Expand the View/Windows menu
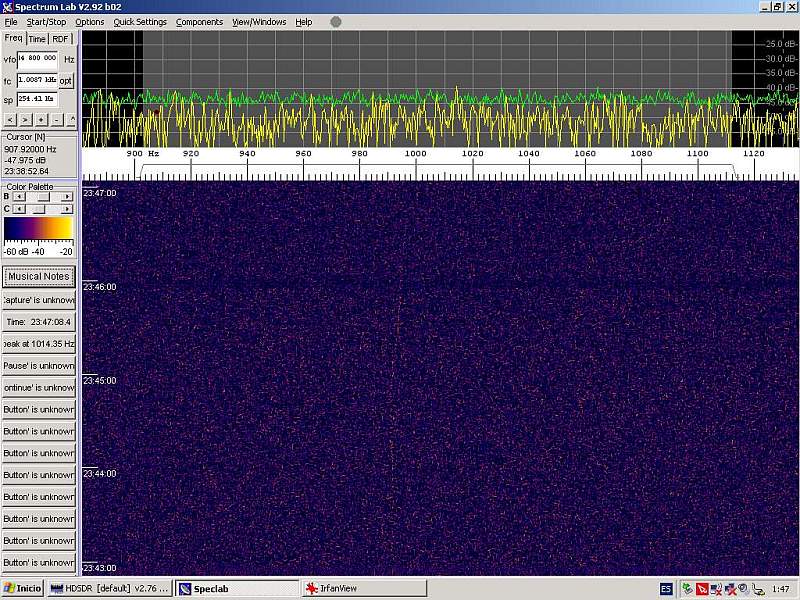The width and height of the screenshot is (800, 600). click(x=258, y=22)
